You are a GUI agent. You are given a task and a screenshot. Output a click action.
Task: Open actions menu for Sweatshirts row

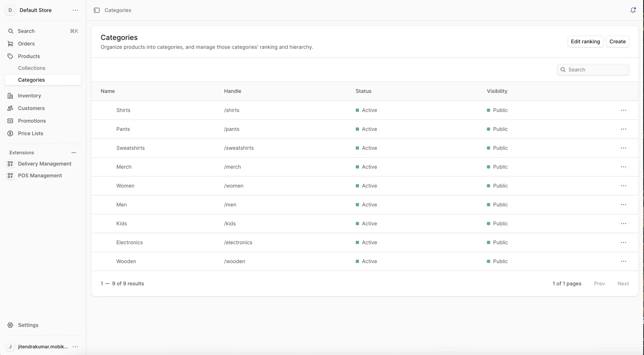coord(623,148)
